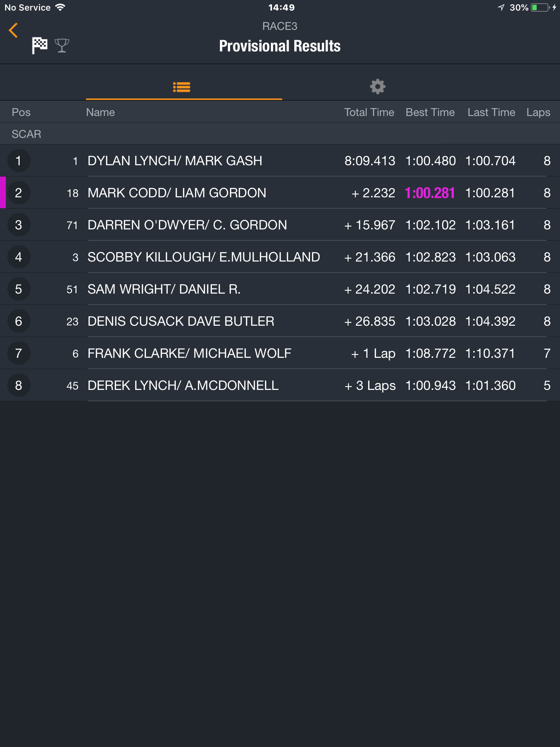
Task: Select the position 1 circle badge
Action: (x=19, y=161)
